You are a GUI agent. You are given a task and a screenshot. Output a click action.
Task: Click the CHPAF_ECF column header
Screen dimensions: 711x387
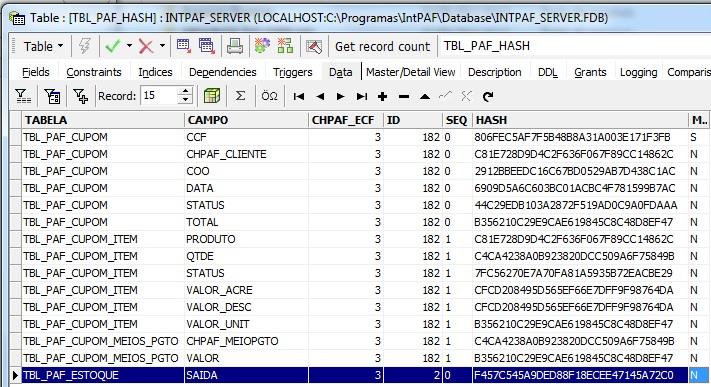point(346,120)
